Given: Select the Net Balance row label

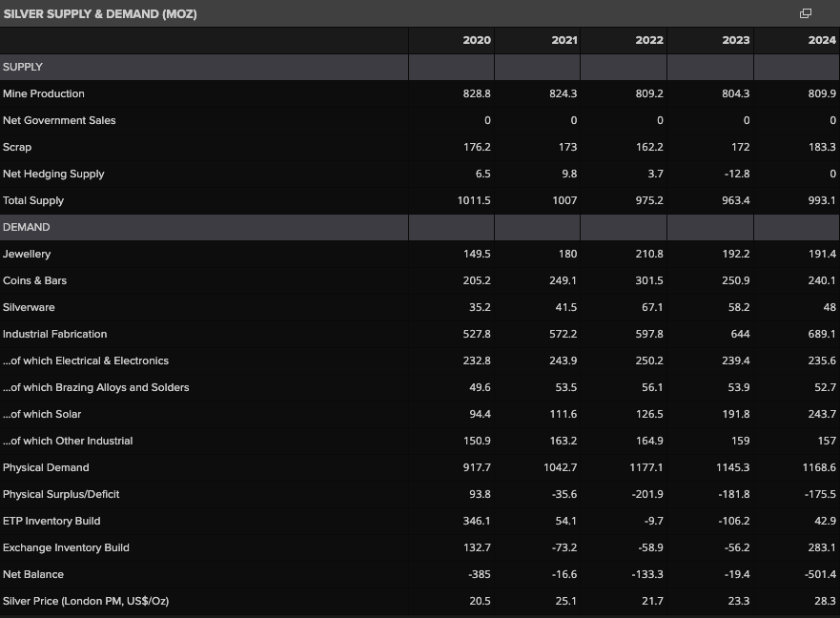Looking at the screenshot, I should point(33,574).
